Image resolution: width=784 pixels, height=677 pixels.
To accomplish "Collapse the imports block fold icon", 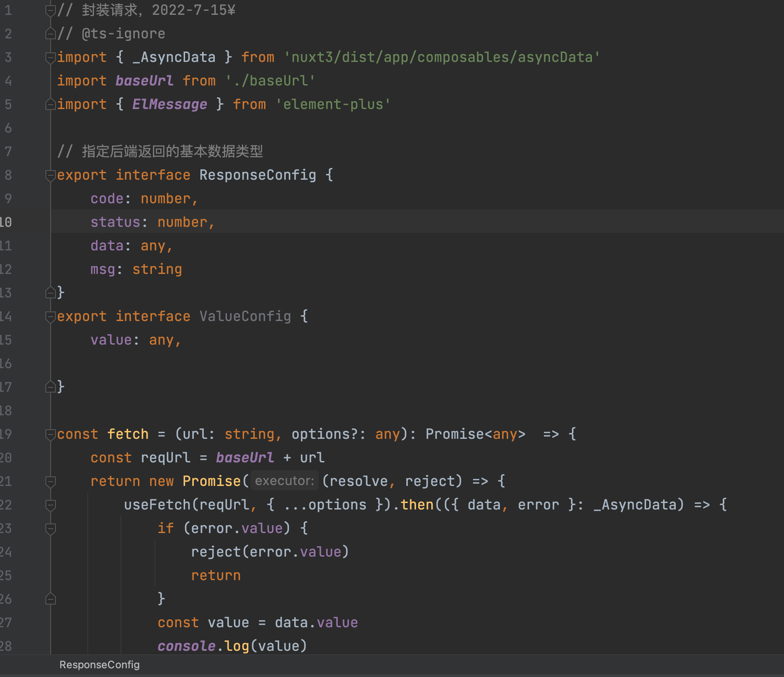I will click(50, 57).
